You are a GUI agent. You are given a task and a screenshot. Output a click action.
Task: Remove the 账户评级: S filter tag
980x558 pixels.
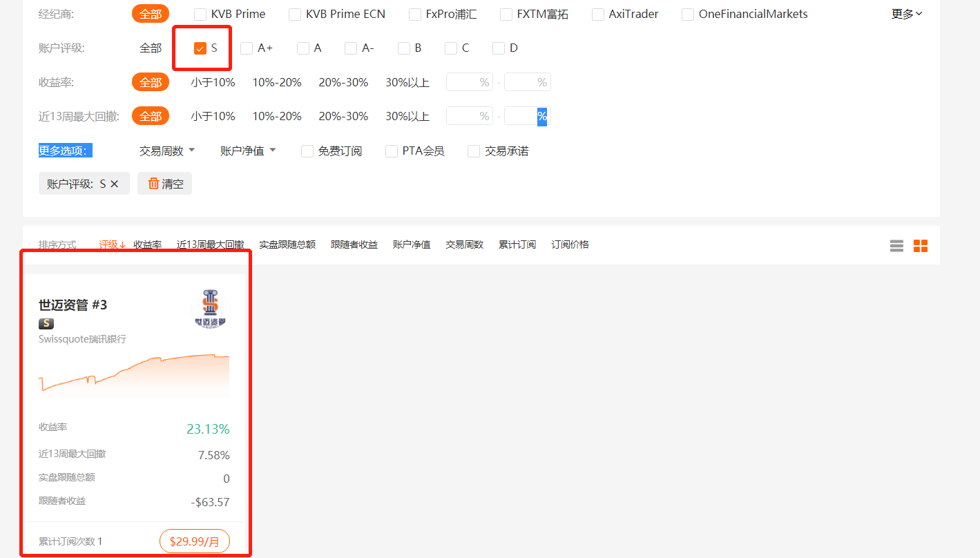tap(115, 184)
